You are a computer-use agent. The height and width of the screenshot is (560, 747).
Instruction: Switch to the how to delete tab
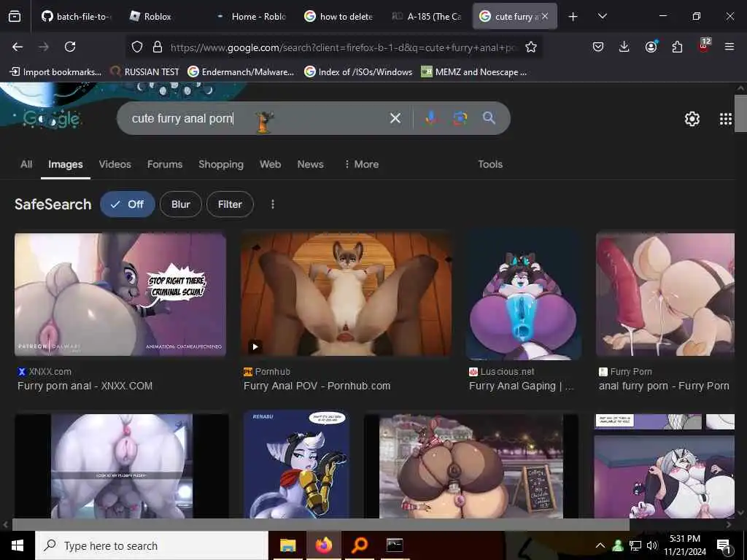(338, 17)
